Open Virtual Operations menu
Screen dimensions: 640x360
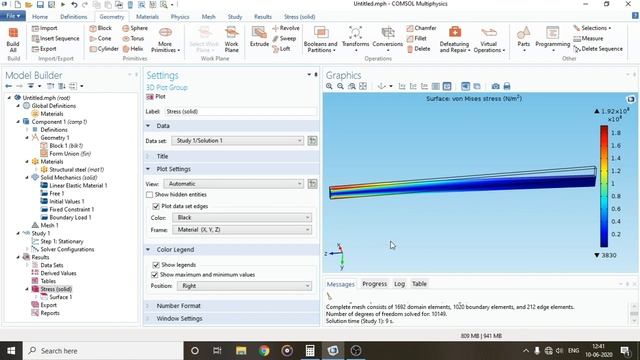pos(489,40)
